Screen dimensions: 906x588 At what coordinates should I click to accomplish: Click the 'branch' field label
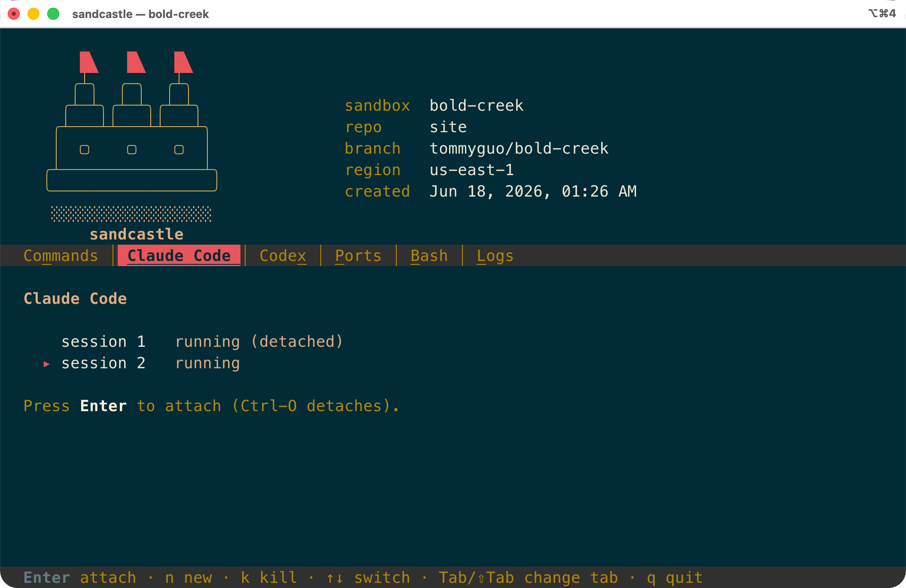click(x=373, y=149)
